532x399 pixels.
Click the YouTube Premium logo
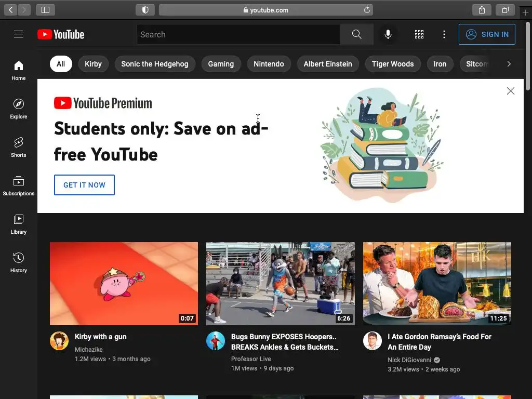[103, 103]
